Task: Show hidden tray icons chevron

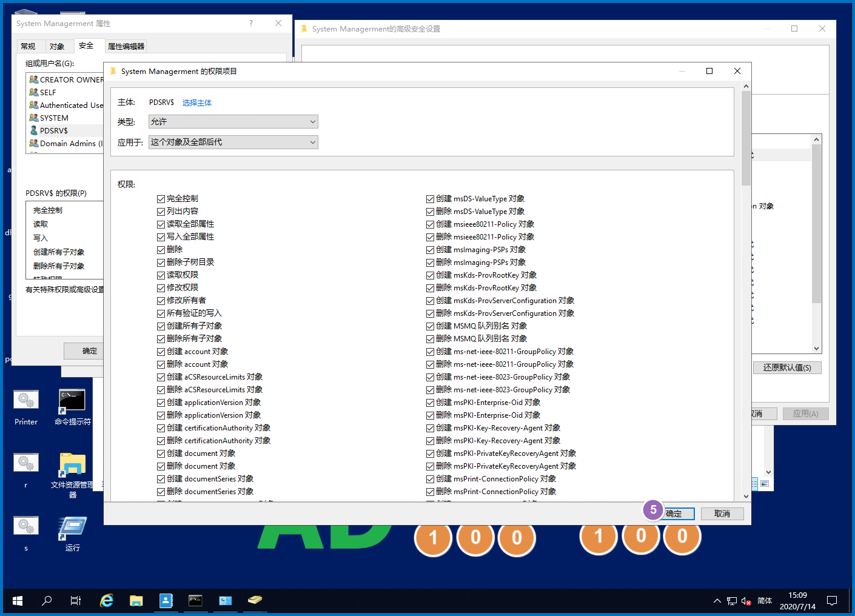Action: [717, 601]
